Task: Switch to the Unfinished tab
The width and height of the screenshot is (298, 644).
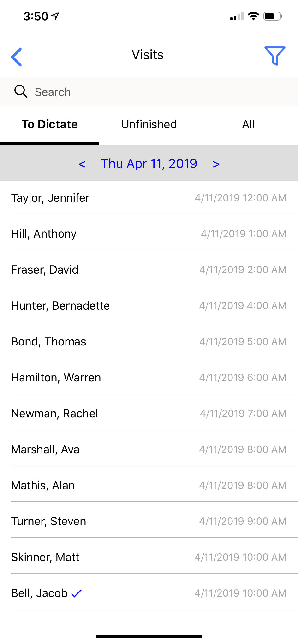Action: tap(149, 124)
